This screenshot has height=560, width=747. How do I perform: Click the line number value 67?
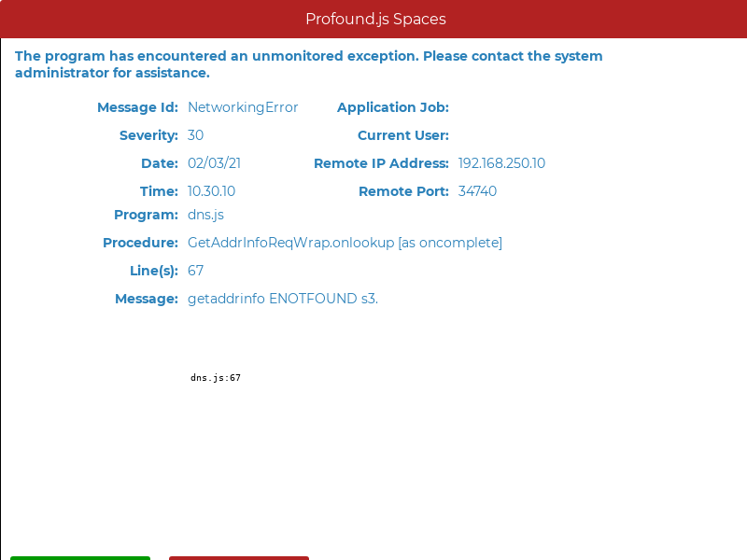pyautogui.click(x=195, y=271)
